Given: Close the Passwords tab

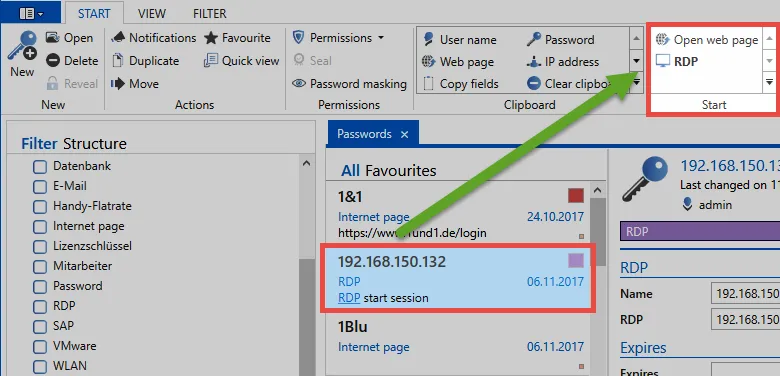Looking at the screenshot, I should coord(404,134).
